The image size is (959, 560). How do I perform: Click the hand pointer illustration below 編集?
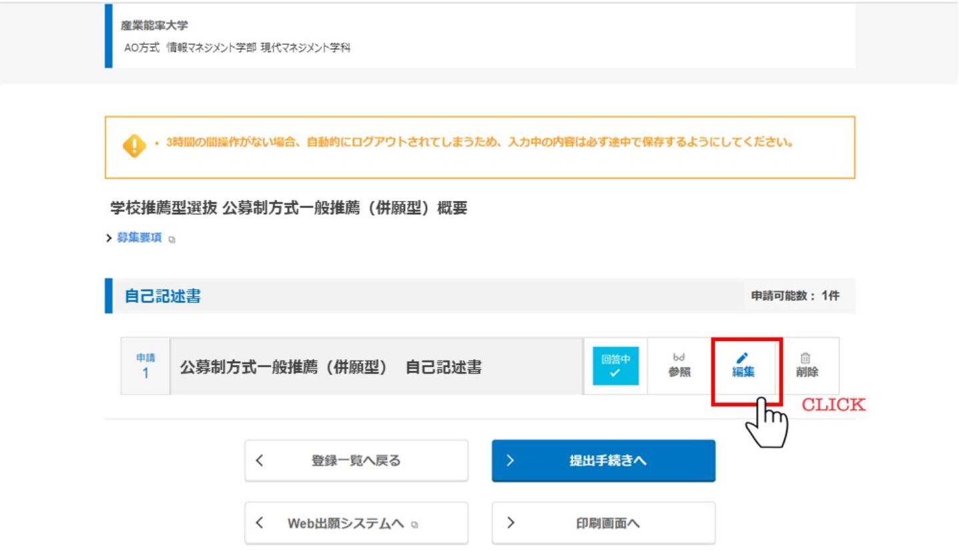(x=766, y=423)
